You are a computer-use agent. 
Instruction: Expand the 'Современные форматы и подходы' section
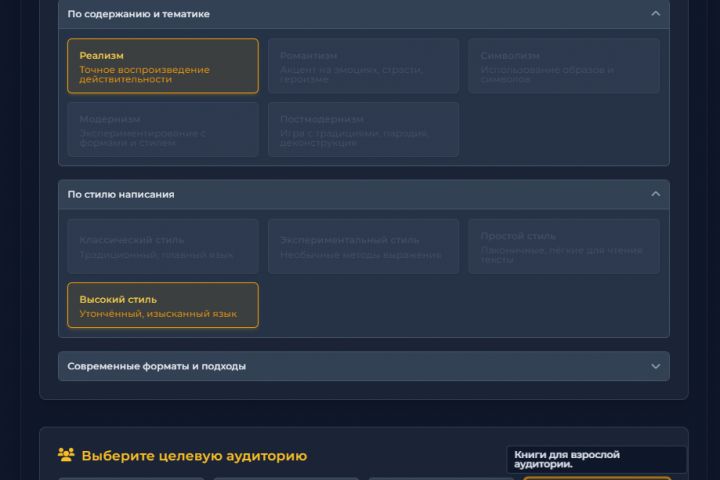(364, 366)
